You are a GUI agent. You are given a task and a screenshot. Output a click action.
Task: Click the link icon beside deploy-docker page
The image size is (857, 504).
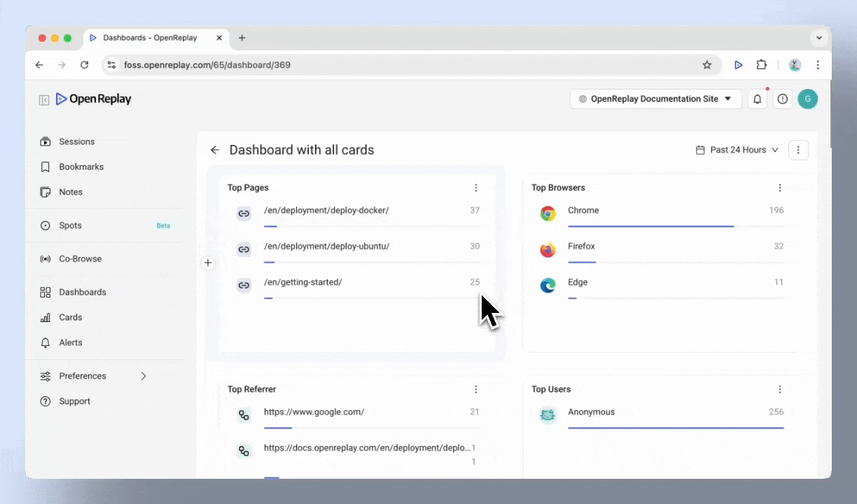click(244, 213)
